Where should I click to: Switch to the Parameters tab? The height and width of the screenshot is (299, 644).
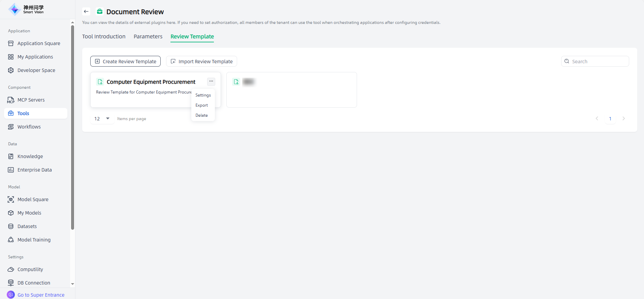(148, 36)
